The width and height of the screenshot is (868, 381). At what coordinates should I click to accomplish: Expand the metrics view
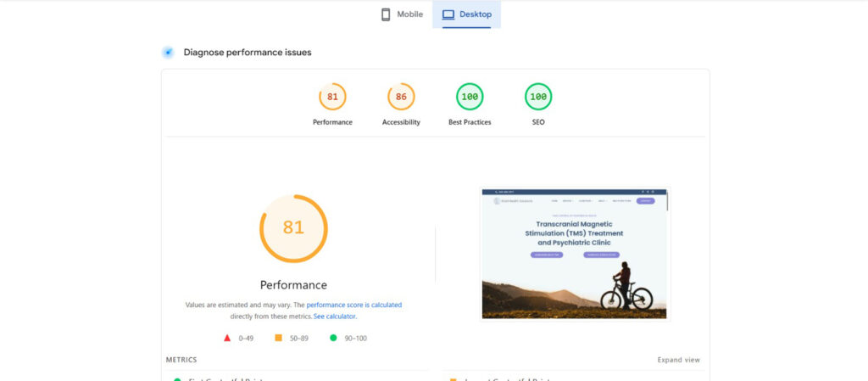(678, 360)
